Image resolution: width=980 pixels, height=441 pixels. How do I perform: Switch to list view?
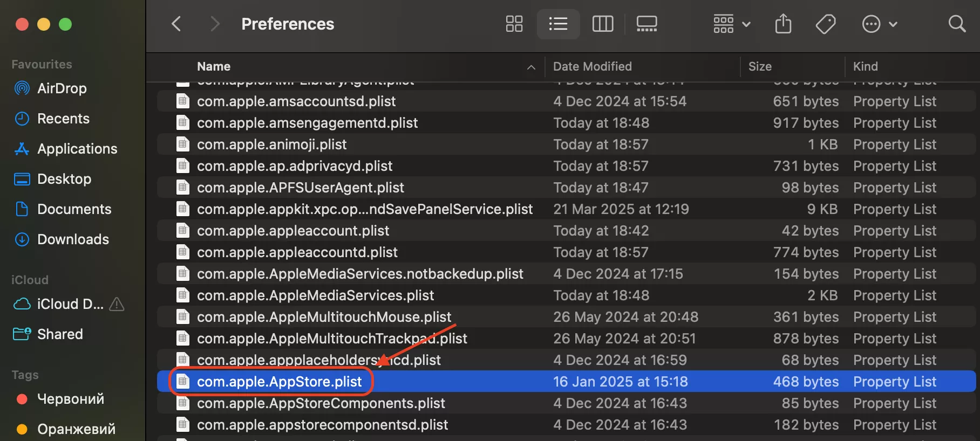tap(558, 24)
